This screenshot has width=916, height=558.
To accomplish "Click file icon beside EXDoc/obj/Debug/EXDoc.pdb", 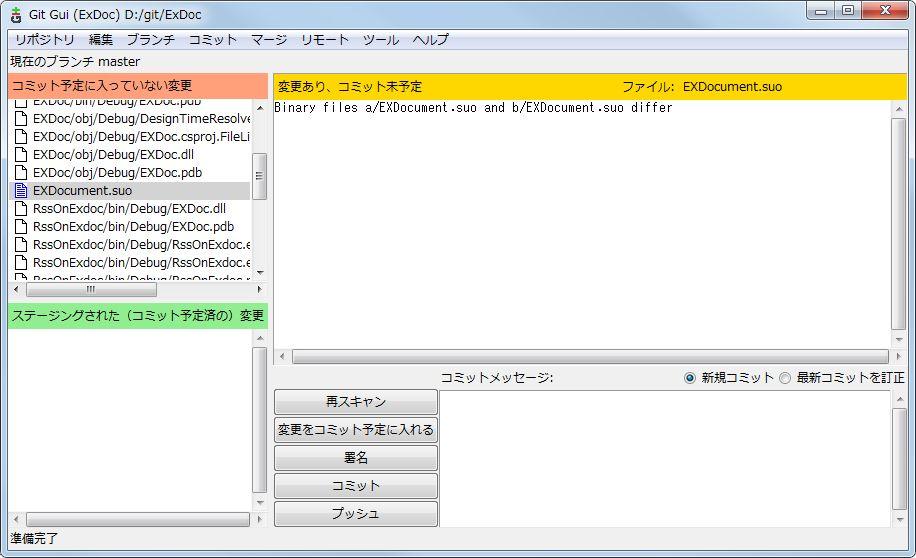I will click(x=21, y=173).
